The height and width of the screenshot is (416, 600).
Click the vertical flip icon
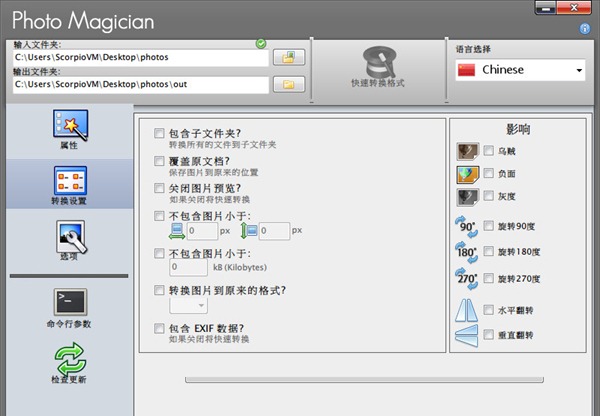[x=466, y=335]
